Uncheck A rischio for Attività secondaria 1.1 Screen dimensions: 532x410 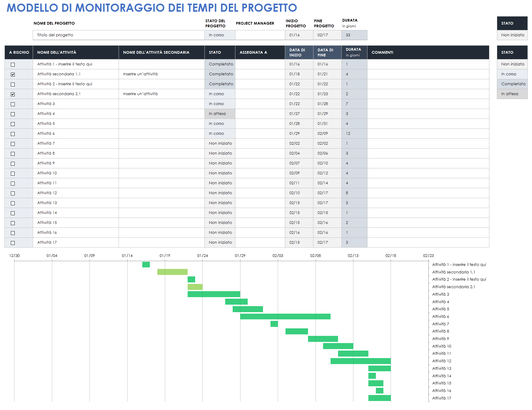coord(13,74)
